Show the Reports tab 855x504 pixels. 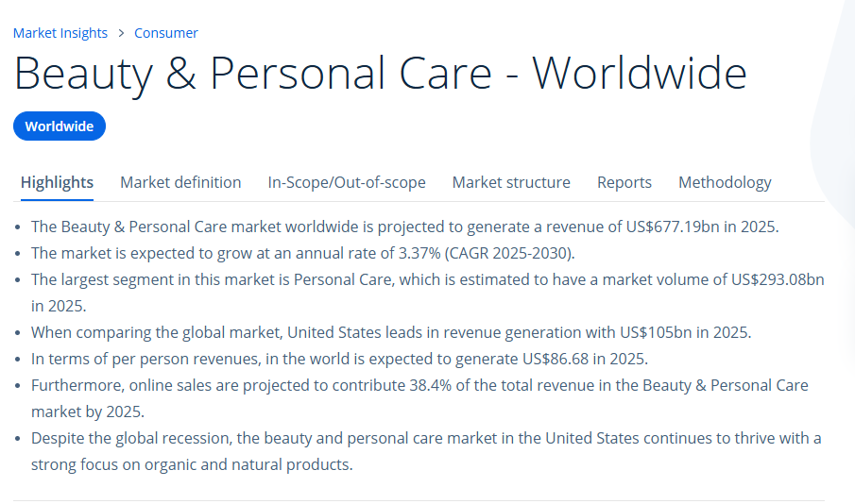[624, 182]
